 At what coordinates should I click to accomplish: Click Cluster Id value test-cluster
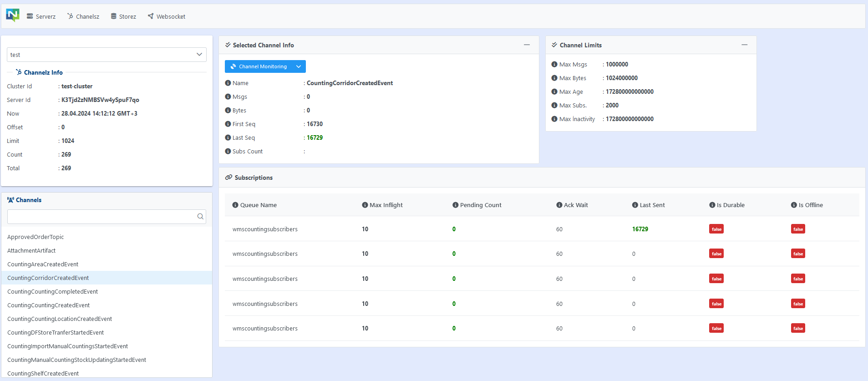point(77,86)
